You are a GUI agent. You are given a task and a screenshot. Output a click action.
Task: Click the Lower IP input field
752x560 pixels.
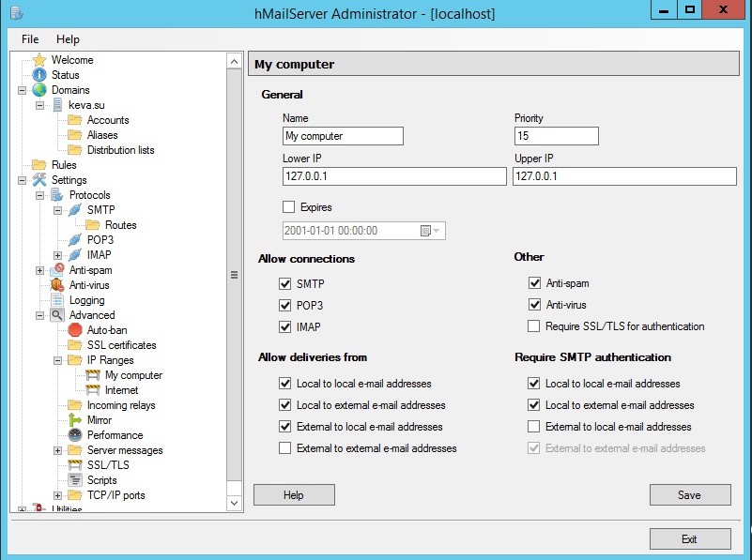click(394, 176)
